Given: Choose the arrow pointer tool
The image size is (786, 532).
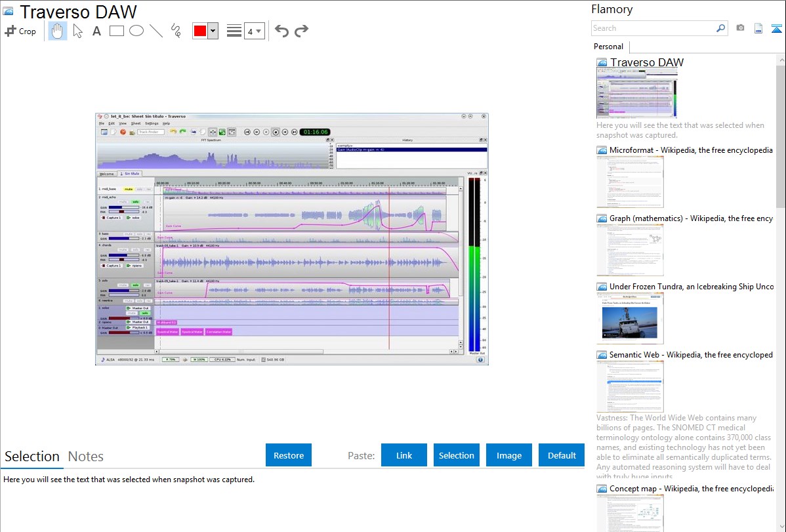Looking at the screenshot, I should point(77,31).
